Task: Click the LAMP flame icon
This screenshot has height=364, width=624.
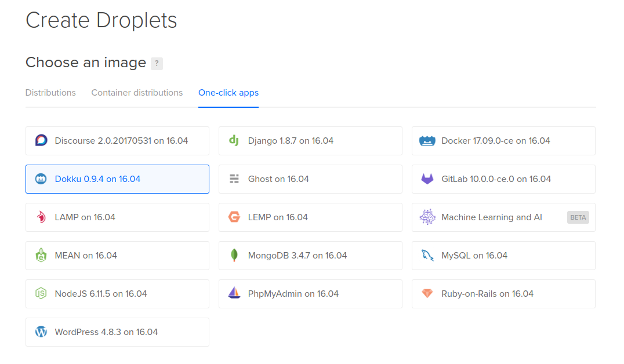Action: [x=41, y=217]
